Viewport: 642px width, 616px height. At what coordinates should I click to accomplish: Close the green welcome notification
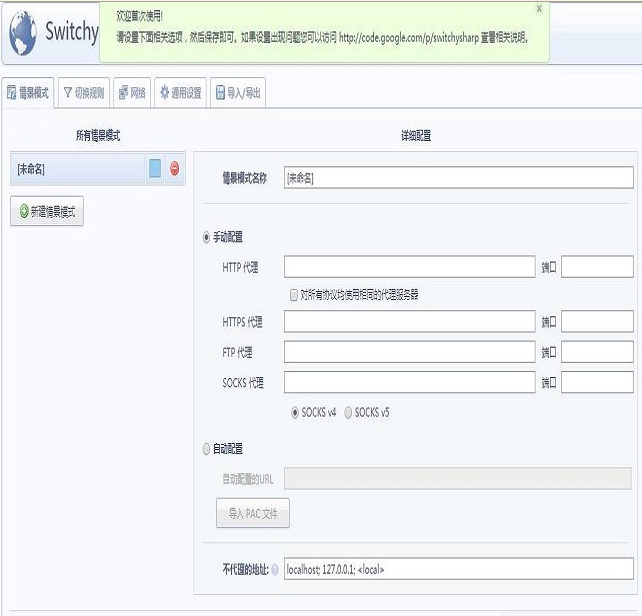[539, 9]
